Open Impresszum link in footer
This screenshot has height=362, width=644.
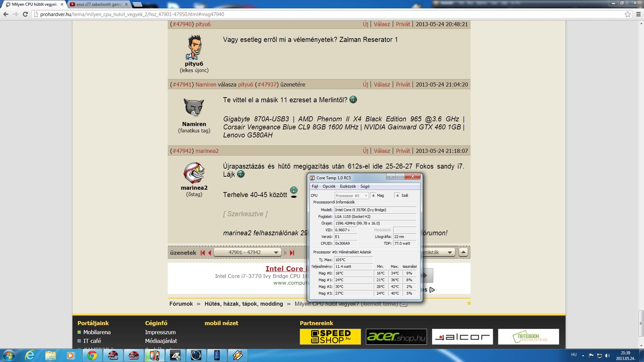click(x=160, y=332)
